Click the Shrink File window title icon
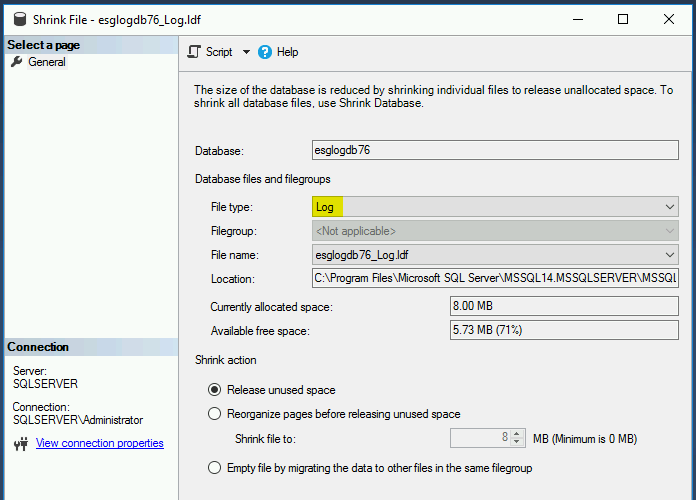This screenshot has width=696, height=500. (16, 19)
